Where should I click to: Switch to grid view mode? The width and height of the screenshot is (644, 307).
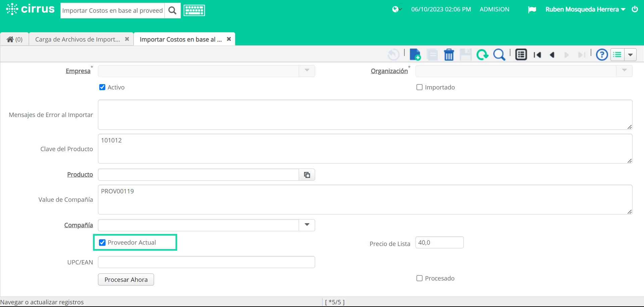(x=521, y=54)
